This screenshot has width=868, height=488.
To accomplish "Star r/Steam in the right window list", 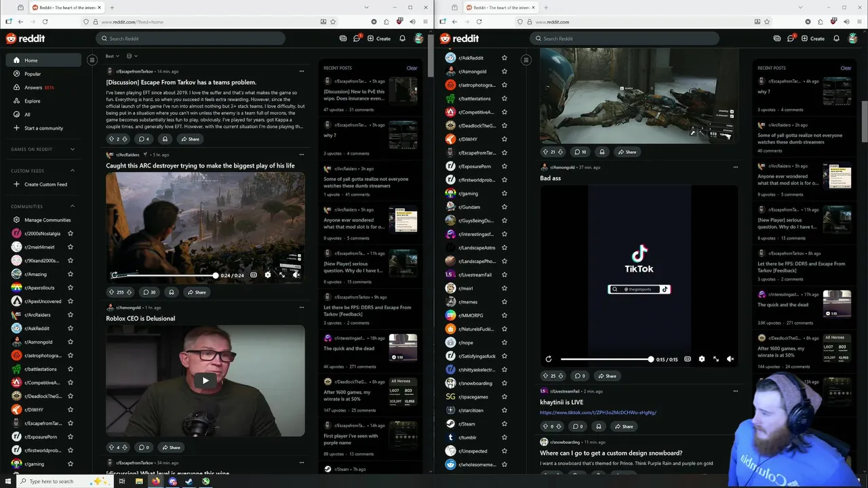I will coord(504,424).
